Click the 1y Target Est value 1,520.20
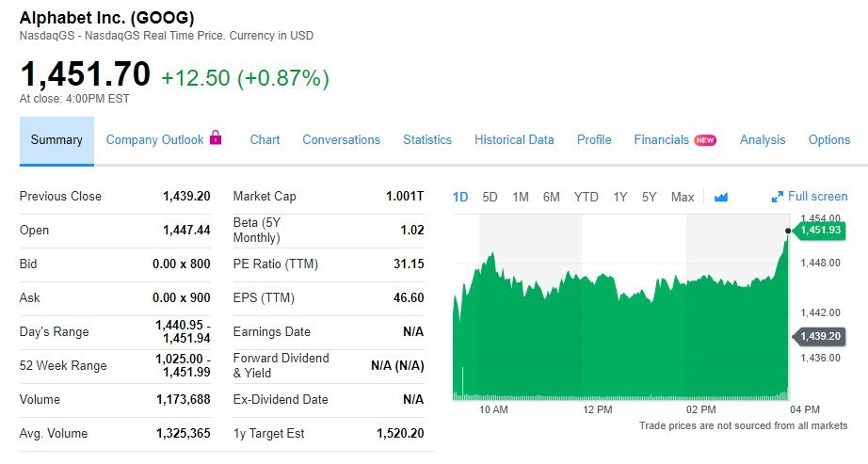Image resolution: width=868 pixels, height=464 pixels. click(x=400, y=434)
